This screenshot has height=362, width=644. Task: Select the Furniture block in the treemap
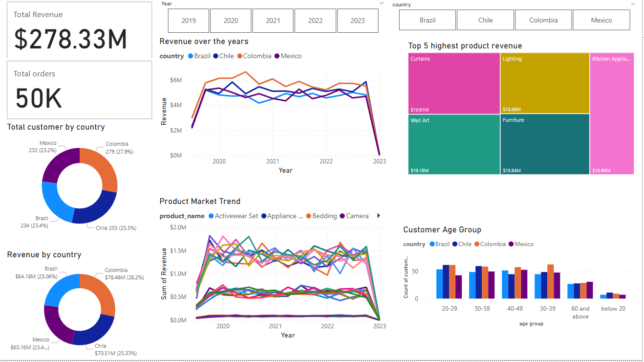[544, 144]
